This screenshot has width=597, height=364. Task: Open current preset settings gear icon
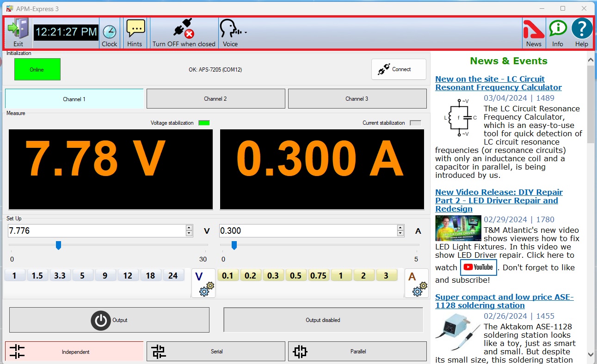tap(417, 283)
